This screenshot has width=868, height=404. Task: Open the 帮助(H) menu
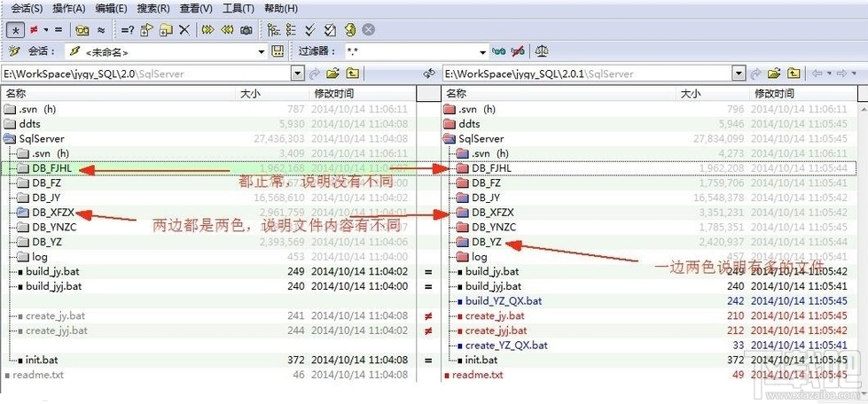click(x=281, y=8)
